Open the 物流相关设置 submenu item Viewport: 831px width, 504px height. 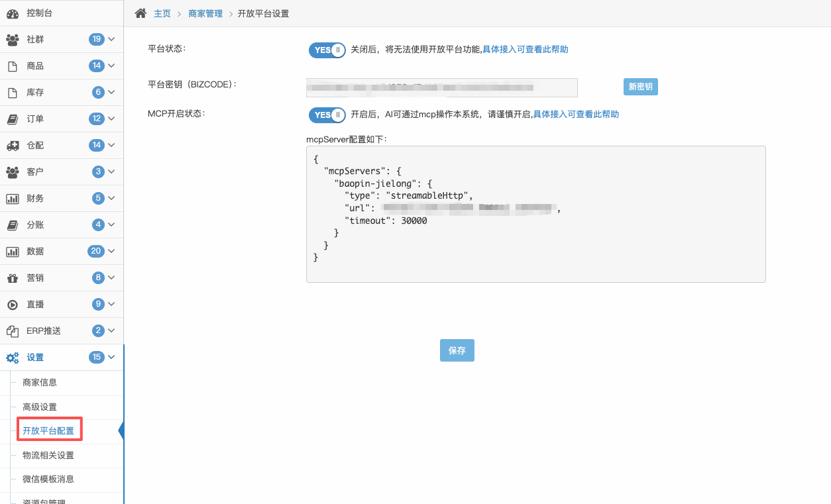coord(48,456)
